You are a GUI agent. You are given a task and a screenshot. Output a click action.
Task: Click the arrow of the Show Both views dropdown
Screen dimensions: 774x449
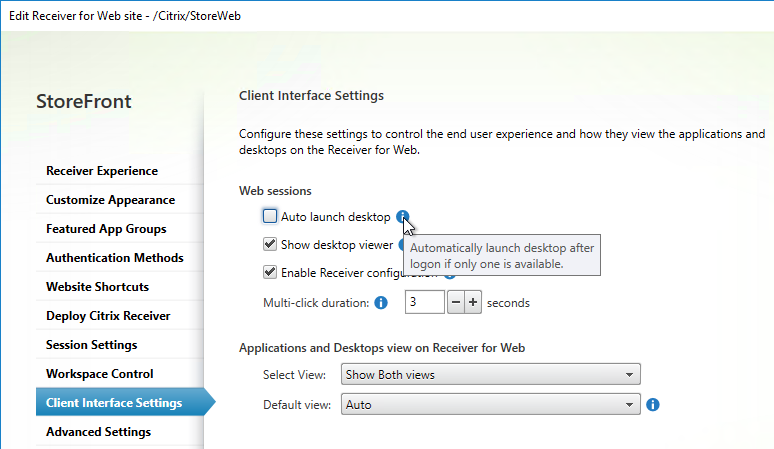pos(629,375)
